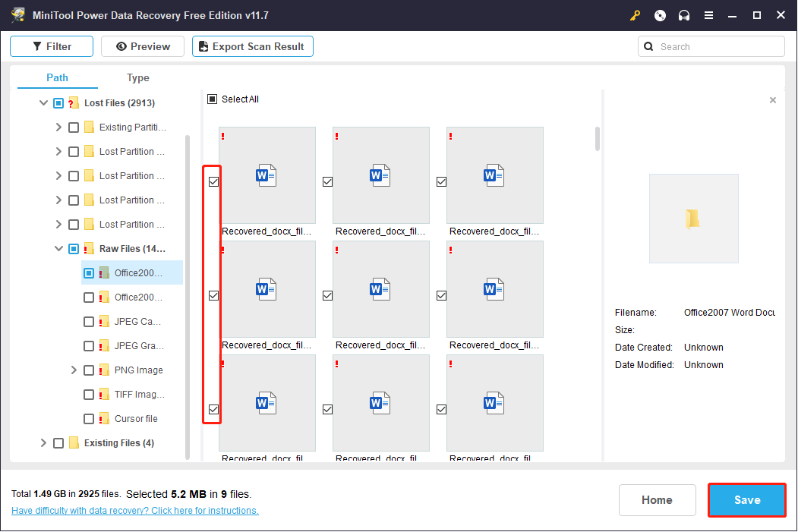This screenshot has width=798, height=532.
Task: Click the Search input field
Action: [718, 46]
